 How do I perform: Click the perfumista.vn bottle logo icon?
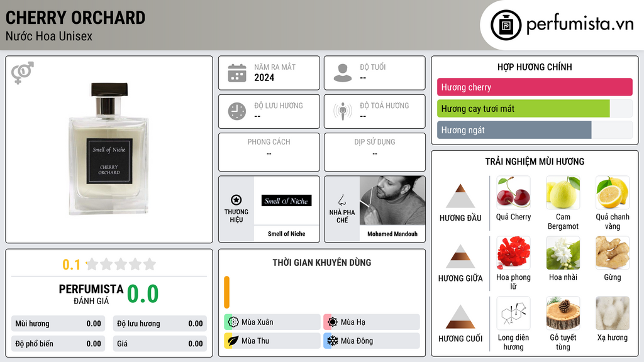tap(506, 25)
